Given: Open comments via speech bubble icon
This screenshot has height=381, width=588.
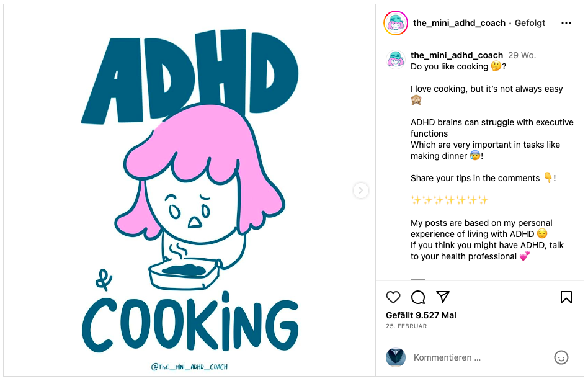Looking at the screenshot, I should point(418,297).
